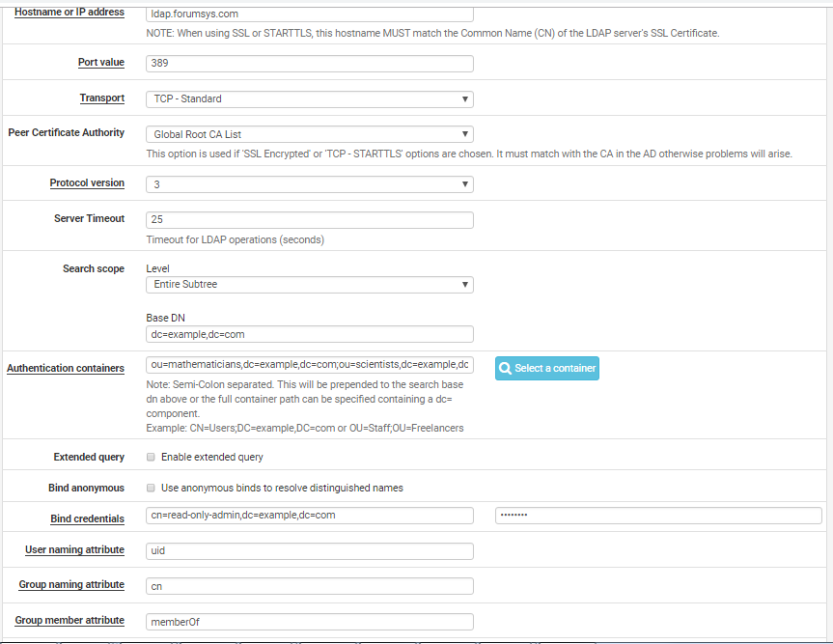Click the Group member attribute field
This screenshot has height=644, width=833.
309,622
